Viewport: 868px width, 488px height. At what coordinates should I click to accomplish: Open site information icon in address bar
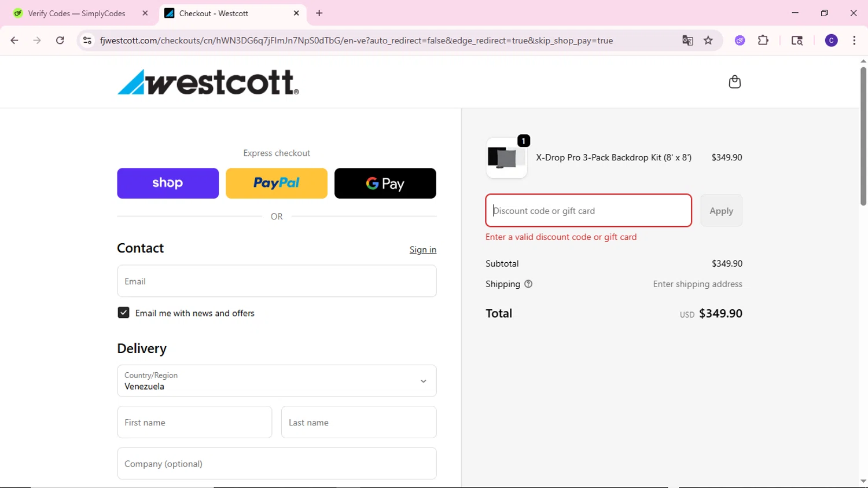pyautogui.click(x=87, y=41)
